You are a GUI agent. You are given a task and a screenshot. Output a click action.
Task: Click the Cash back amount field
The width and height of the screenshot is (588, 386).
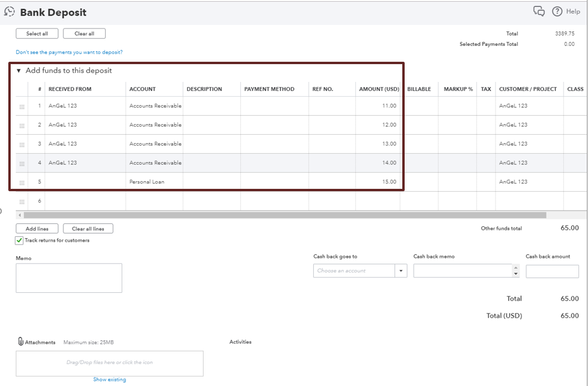click(x=552, y=271)
